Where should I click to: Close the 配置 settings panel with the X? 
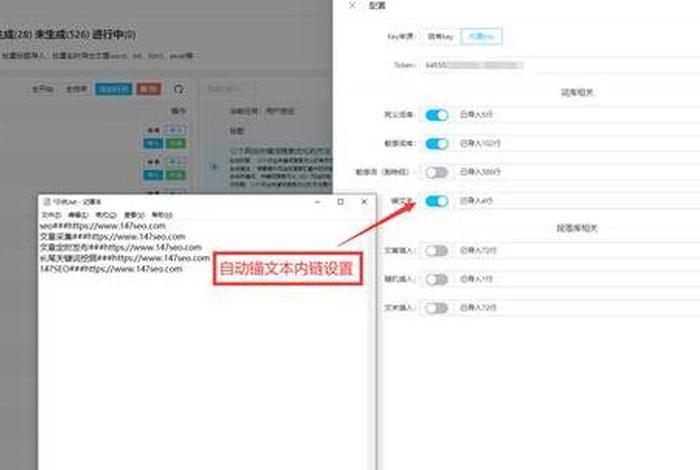tap(352, 5)
